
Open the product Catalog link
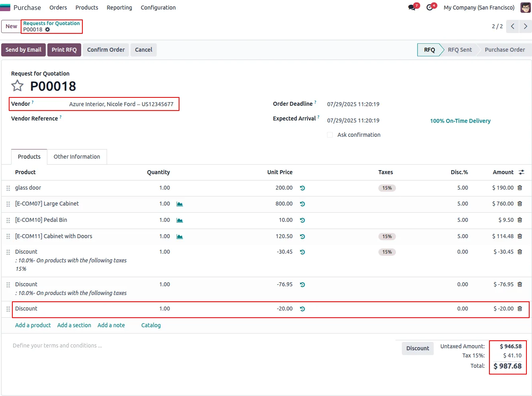coord(151,325)
